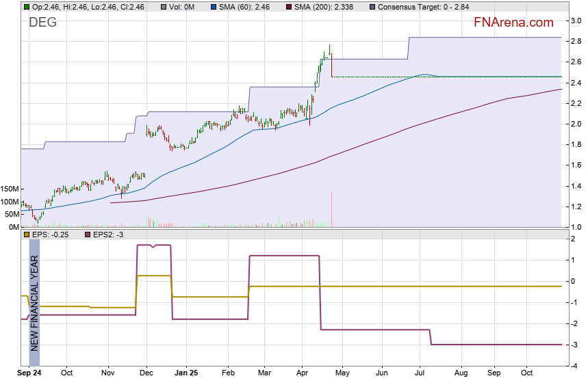Click the 'Jan 25' date axis label
Image resolution: width=588 pixels, height=387 pixels.
[186, 374]
